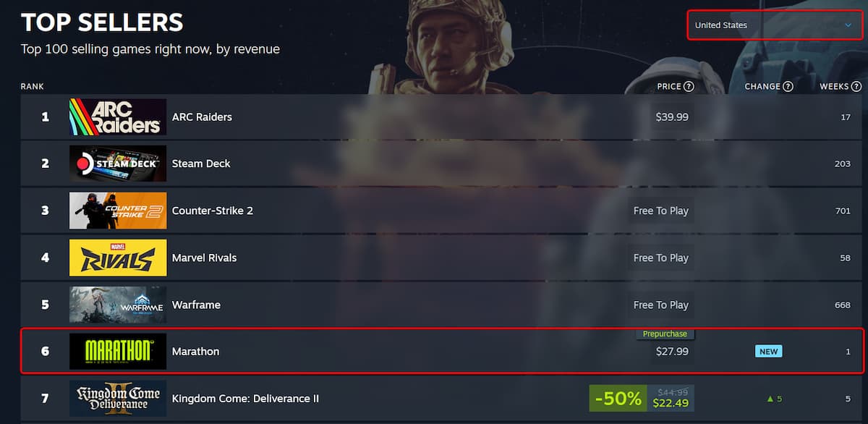This screenshot has width=868, height=424.
Task: Open the Steam Deck thumbnail image
Action: (x=118, y=164)
